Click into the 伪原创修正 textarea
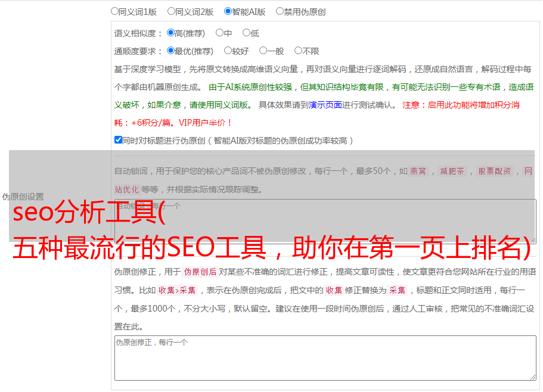The image size is (543, 392). 325,358
